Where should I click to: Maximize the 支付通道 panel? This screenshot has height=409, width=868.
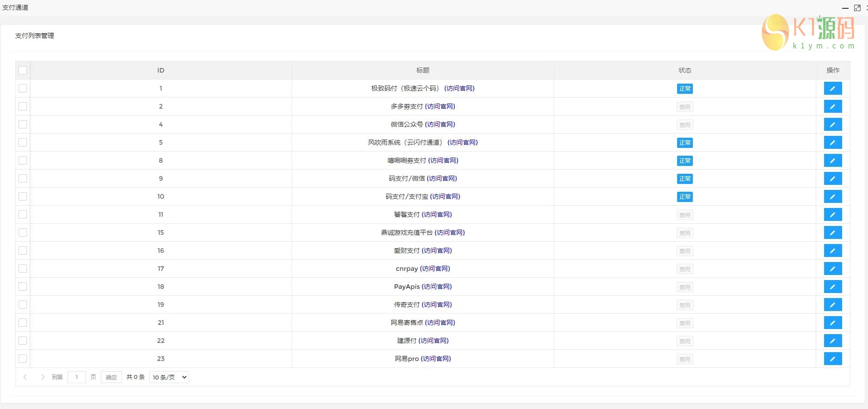click(857, 8)
